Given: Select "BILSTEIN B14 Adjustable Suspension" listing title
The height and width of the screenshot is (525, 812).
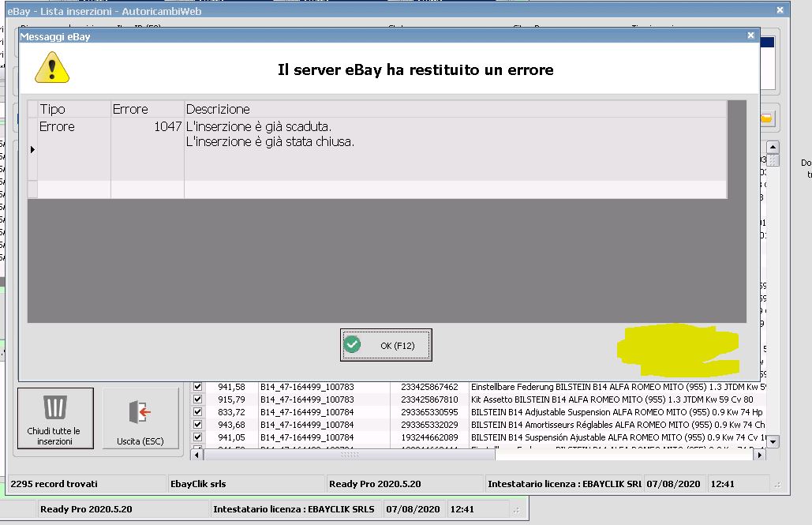Looking at the screenshot, I should tap(618, 412).
